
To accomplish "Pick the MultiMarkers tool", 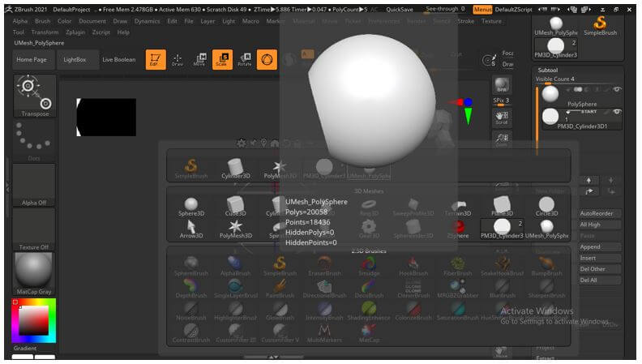I will point(324,333).
